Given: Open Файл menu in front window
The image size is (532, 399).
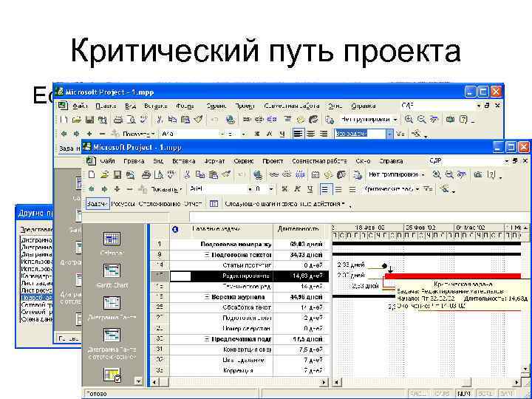Looking at the screenshot, I should (x=107, y=161).
